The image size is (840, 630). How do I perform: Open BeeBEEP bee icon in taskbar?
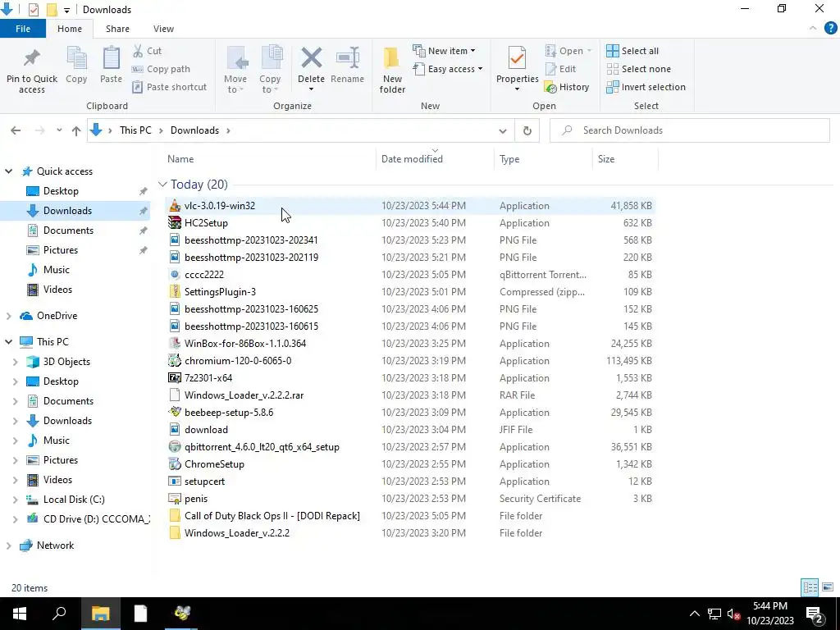pos(181,614)
